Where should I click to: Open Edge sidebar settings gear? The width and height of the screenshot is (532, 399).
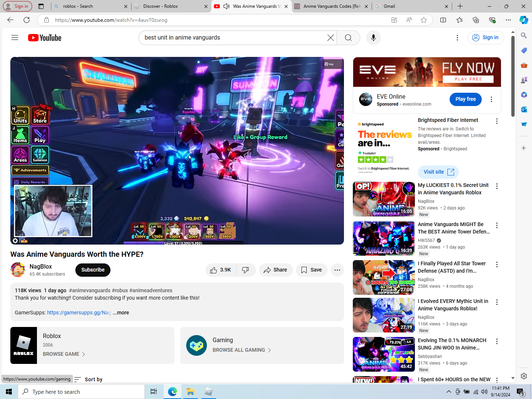[524, 376]
